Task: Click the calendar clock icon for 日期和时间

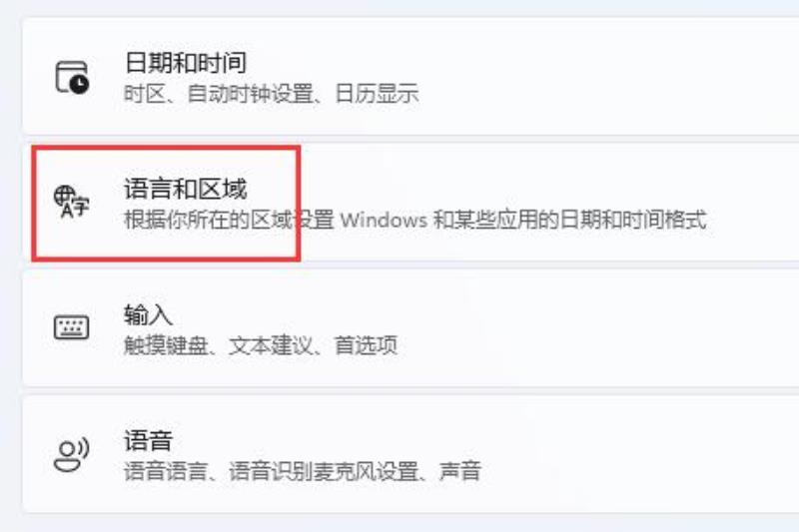Action: point(72,78)
